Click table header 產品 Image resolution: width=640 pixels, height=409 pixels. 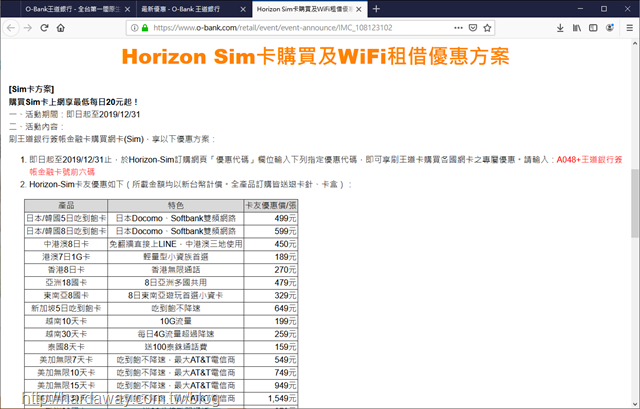[66, 205]
